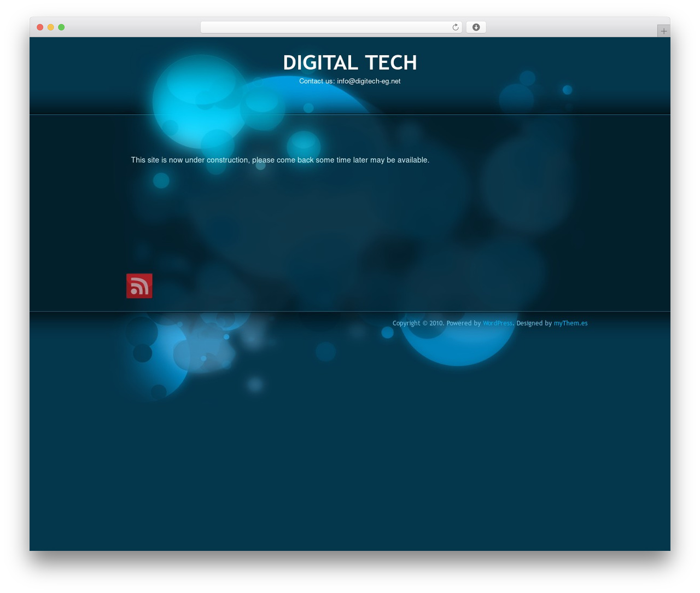Image resolution: width=700 pixels, height=593 pixels.
Task: Visit the myThem.es designer link
Action: click(570, 323)
